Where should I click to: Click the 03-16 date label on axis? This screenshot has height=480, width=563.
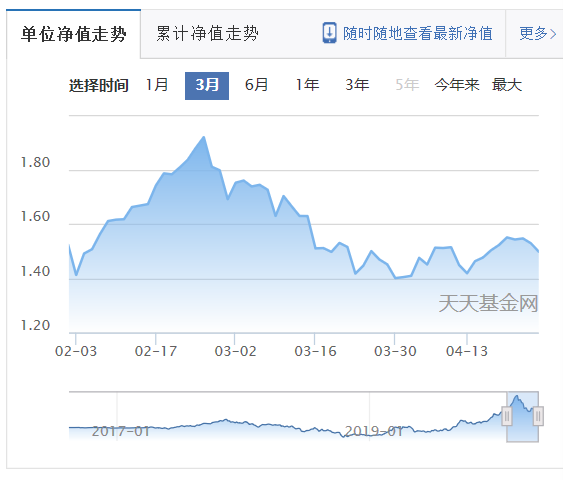pyautogui.click(x=315, y=351)
